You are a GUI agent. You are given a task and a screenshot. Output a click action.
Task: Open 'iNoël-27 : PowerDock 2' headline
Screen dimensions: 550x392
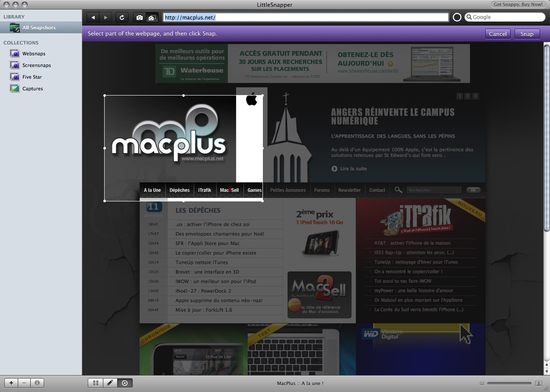point(203,291)
